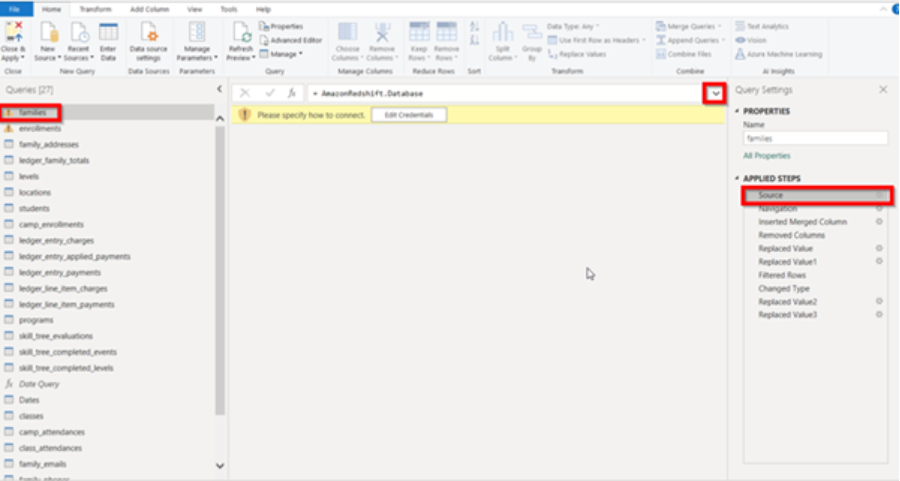Click the Queries list scrollbar down arrow

[220, 466]
